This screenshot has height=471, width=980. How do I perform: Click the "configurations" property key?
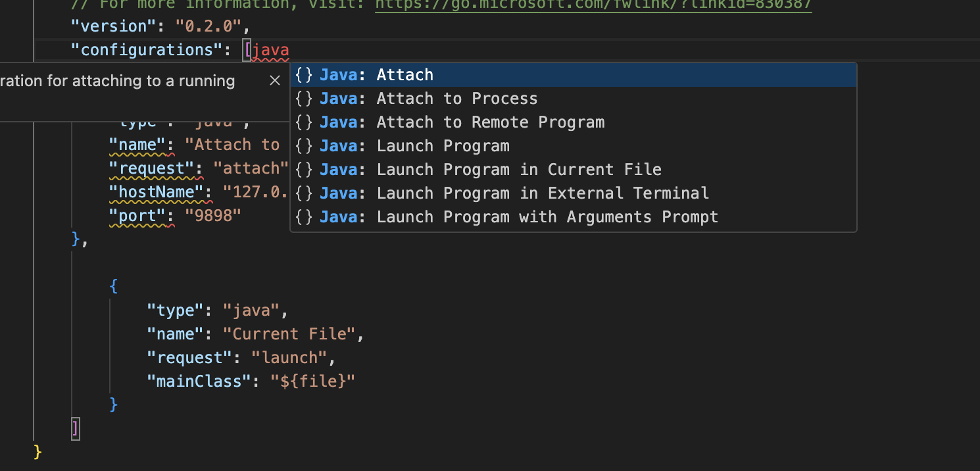(147, 50)
